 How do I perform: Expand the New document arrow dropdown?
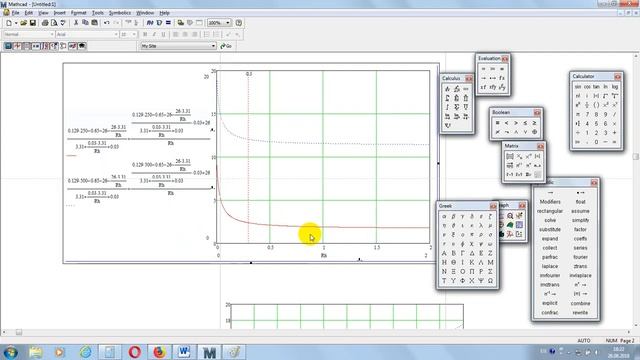[16, 23]
